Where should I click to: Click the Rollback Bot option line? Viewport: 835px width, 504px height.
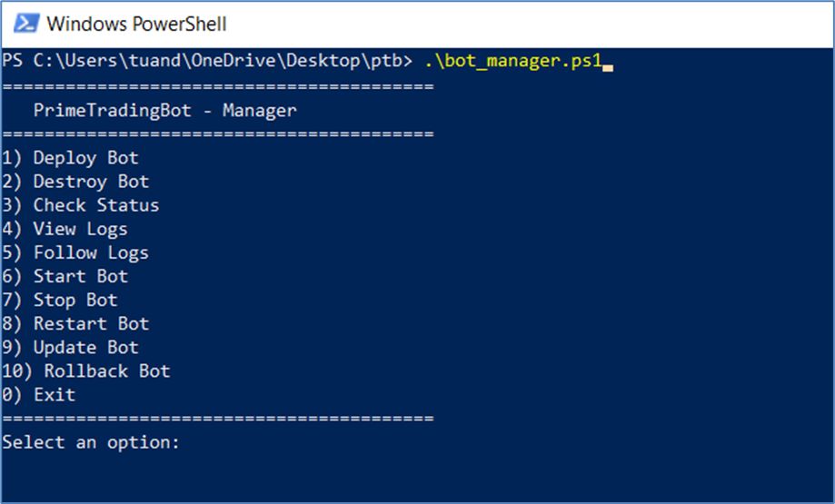click(86, 371)
